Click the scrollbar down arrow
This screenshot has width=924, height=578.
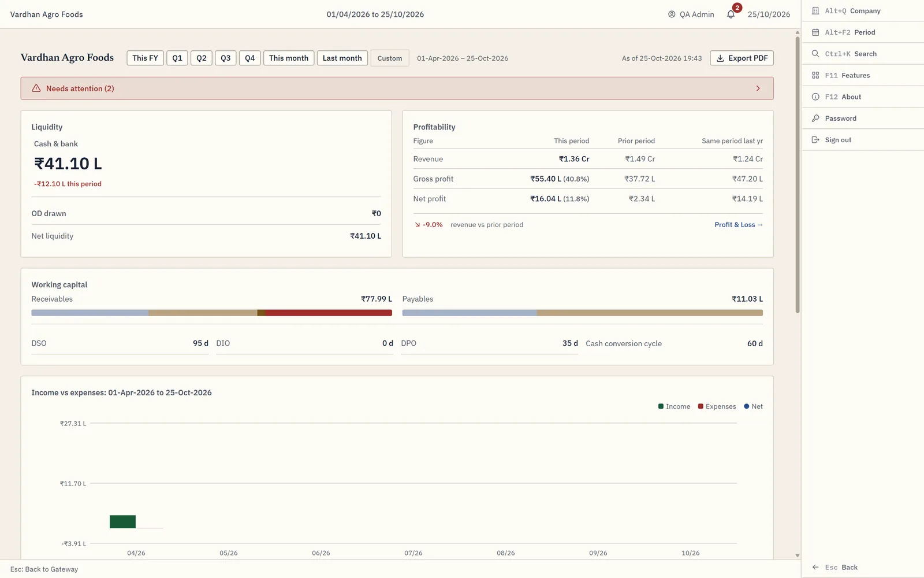pyautogui.click(x=798, y=555)
